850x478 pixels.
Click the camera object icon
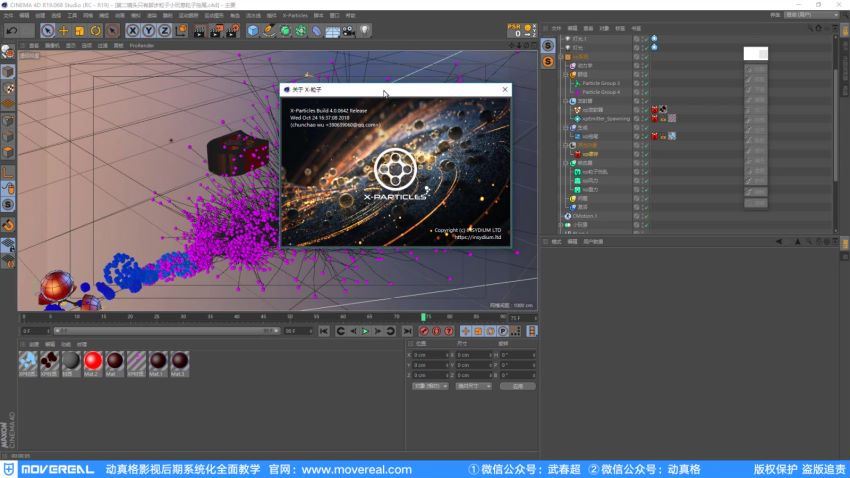[349, 31]
